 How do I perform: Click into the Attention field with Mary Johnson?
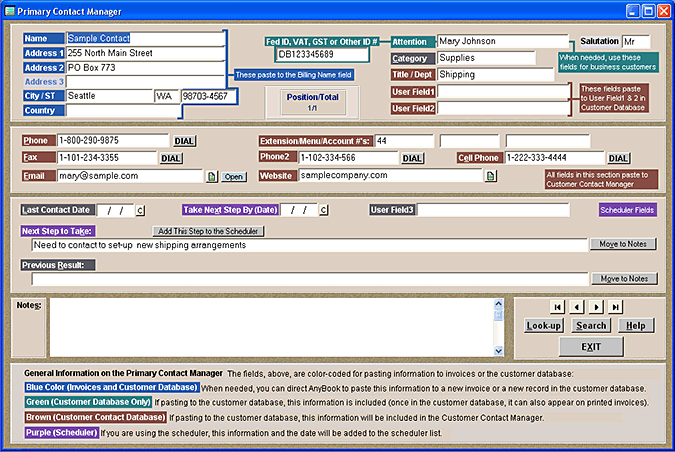(488, 42)
